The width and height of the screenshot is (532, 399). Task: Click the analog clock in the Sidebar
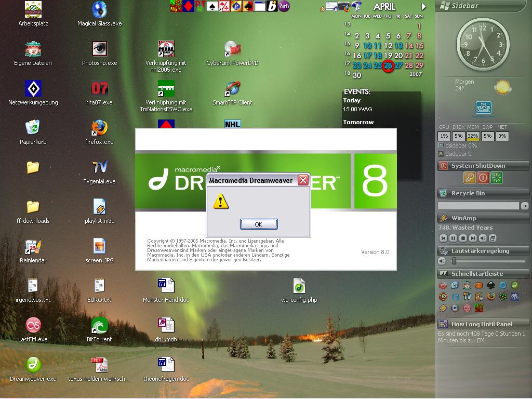(x=483, y=45)
